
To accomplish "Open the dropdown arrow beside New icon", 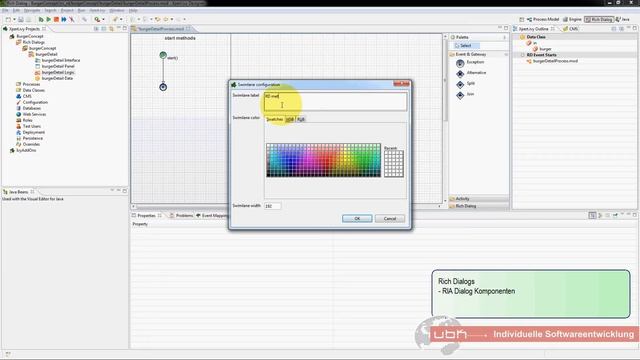I will point(14,19).
